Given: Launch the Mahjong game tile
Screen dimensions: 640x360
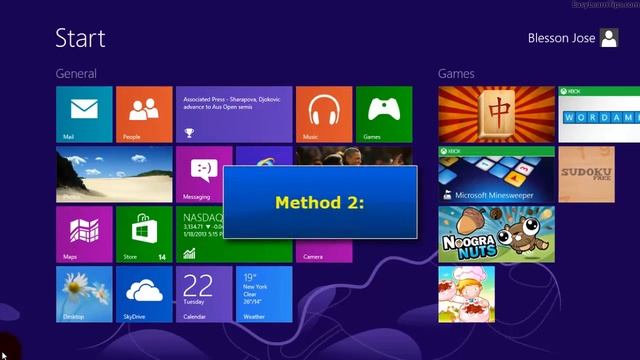Looking at the screenshot, I should (x=497, y=114).
